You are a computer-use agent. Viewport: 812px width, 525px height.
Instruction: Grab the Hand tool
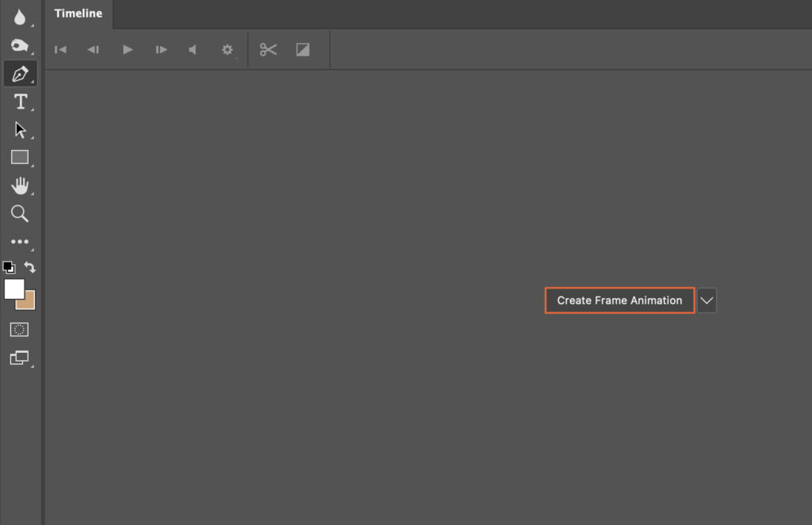19,186
